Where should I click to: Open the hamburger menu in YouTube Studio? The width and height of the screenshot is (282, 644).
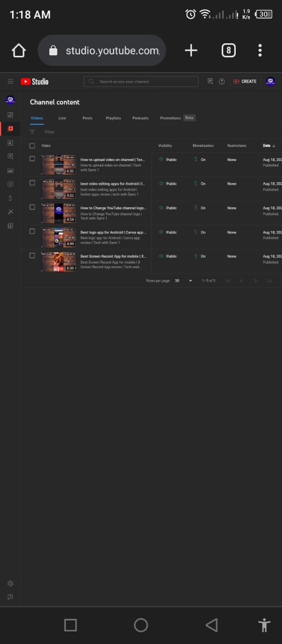[x=10, y=82]
